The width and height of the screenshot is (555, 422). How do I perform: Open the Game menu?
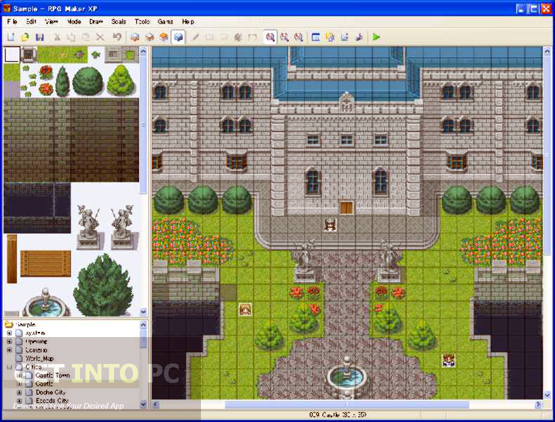(x=165, y=22)
